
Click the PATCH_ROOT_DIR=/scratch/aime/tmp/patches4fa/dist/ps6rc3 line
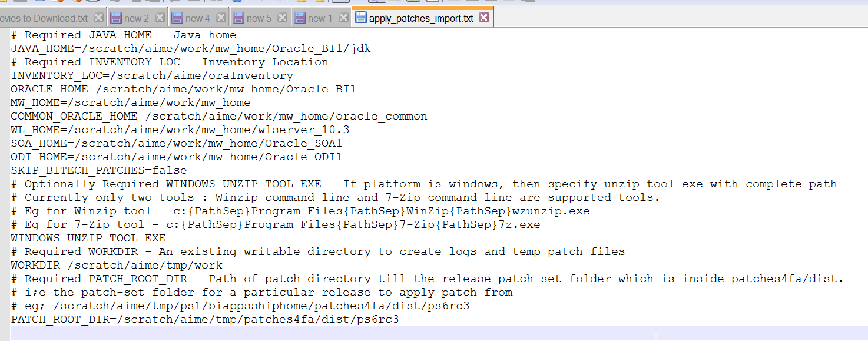(205, 319)
